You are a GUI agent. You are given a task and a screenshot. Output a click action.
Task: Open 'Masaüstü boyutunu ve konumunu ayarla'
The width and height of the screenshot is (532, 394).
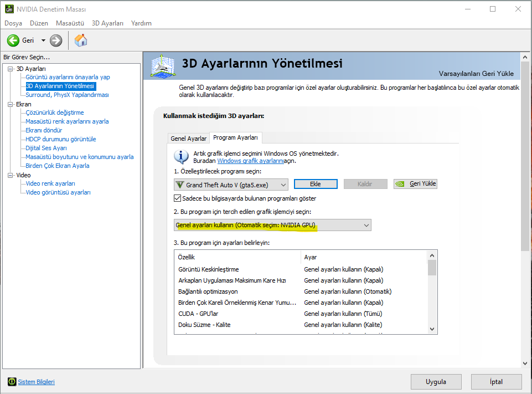80,157
